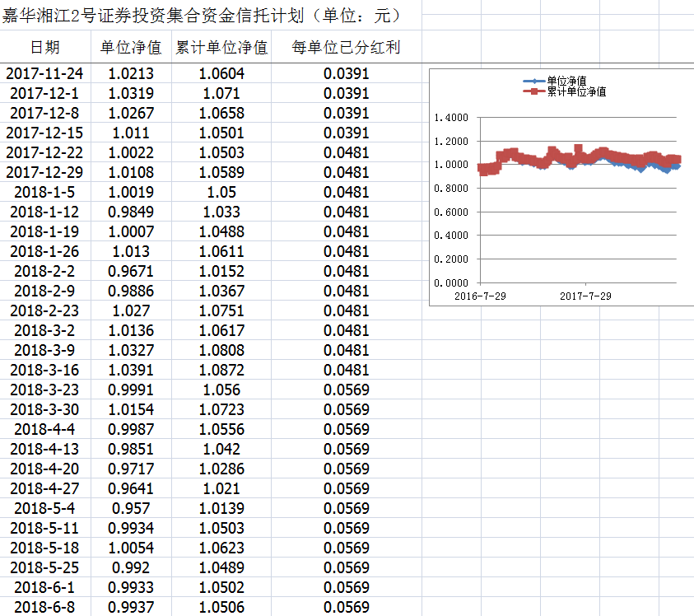This screenshot has width=694, height=616.
Task: Click the dividend cell in the 2017-12-22 row
Action: [x=346, y=153]
